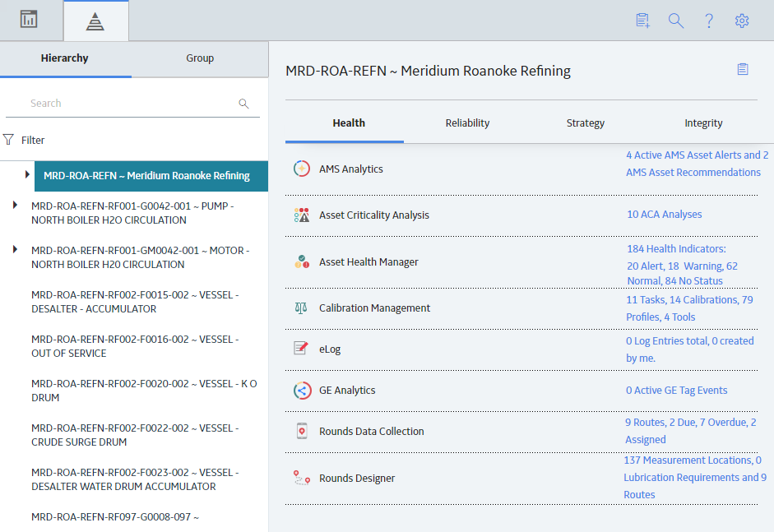This screenshot has width=774, height=532.
Task: Select MRD-ROA-REFN ~ Meridium Roanoke Refining tree row
Action: point(151,176)
